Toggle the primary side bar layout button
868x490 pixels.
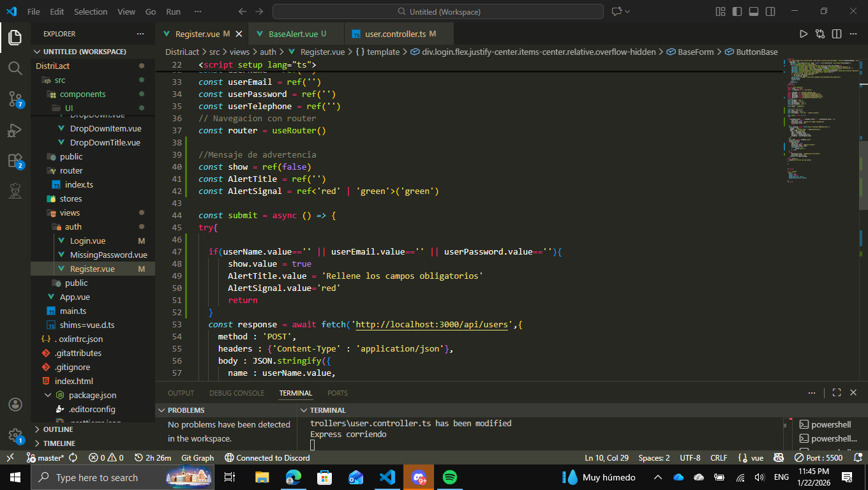[737, 11]
